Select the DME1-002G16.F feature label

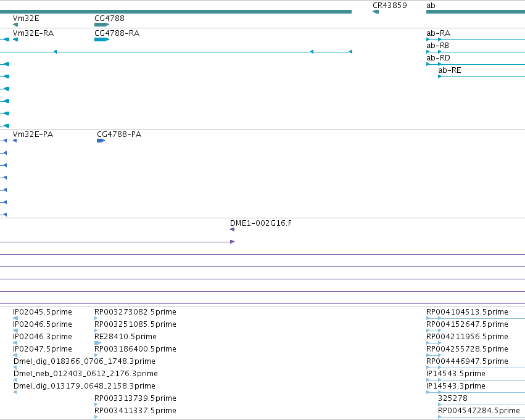pos(261,223)
